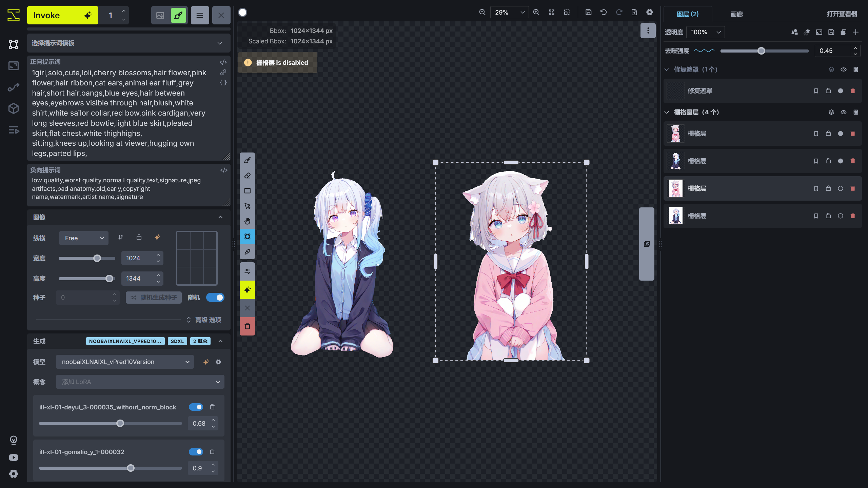The width and height of the screenshot is (868, 488).
Task: Select the Rectangle tool
Action: (247, 190)
